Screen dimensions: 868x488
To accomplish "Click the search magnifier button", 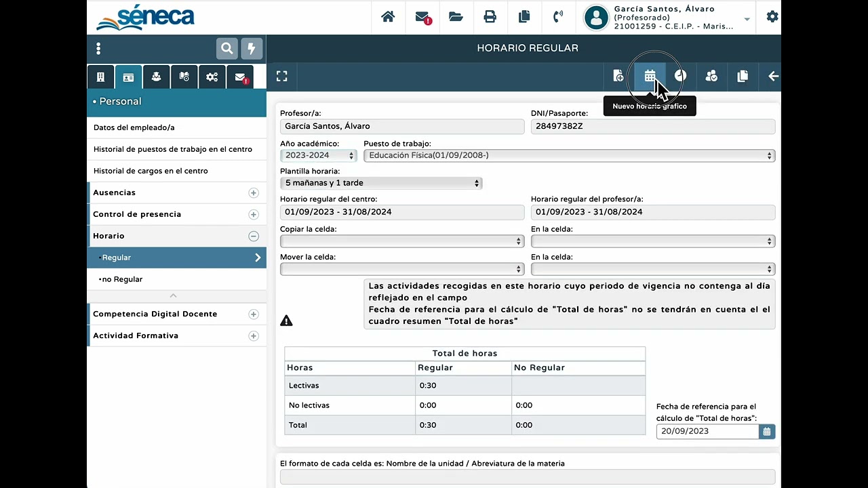I will (227, 48).
